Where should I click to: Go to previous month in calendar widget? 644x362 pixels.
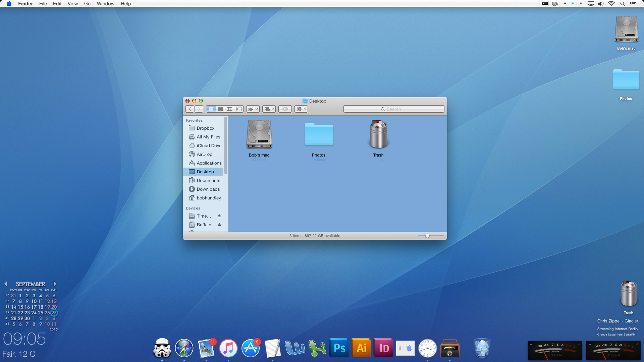6,284
